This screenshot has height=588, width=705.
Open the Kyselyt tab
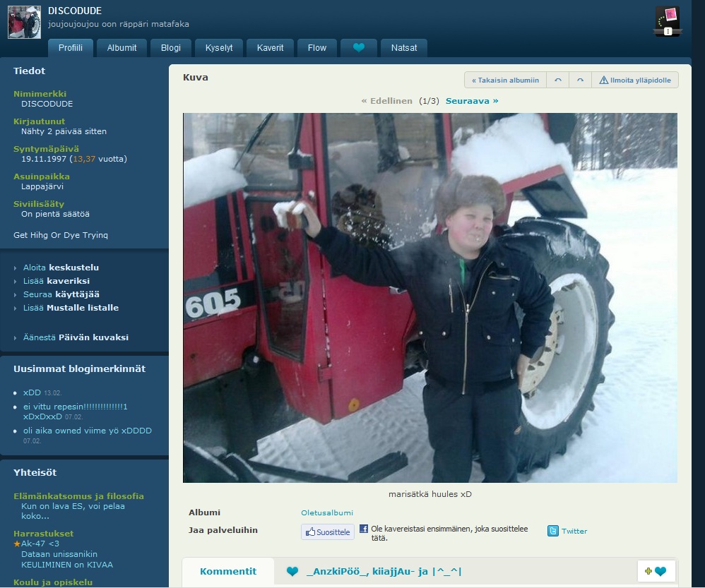219,47
